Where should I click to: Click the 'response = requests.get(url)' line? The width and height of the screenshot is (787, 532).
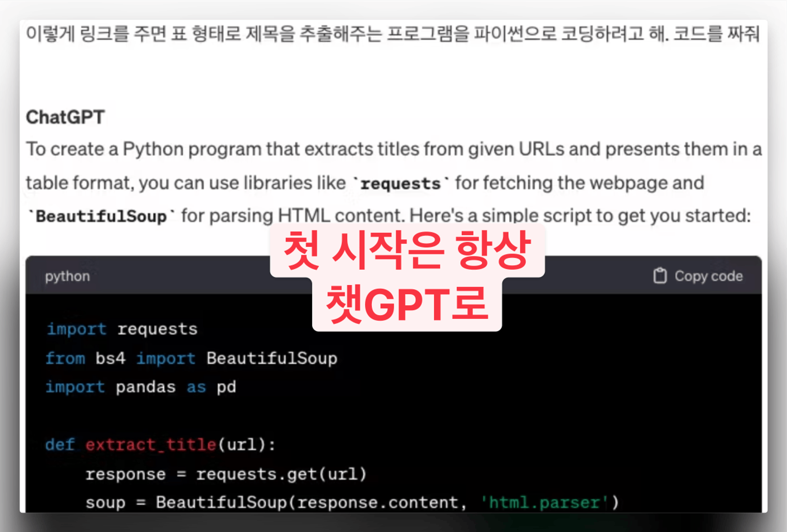click(x=226, y=474)
